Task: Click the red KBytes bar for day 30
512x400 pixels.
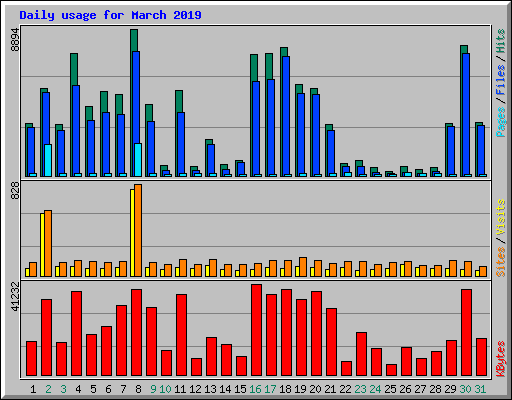Action: (466, 333)
